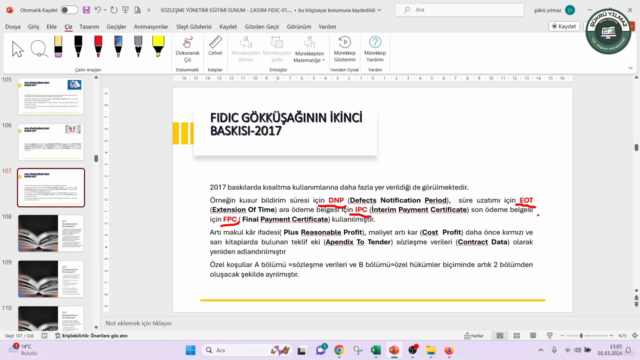
Task: Click the Redo icon
Action: pos(113,10)
